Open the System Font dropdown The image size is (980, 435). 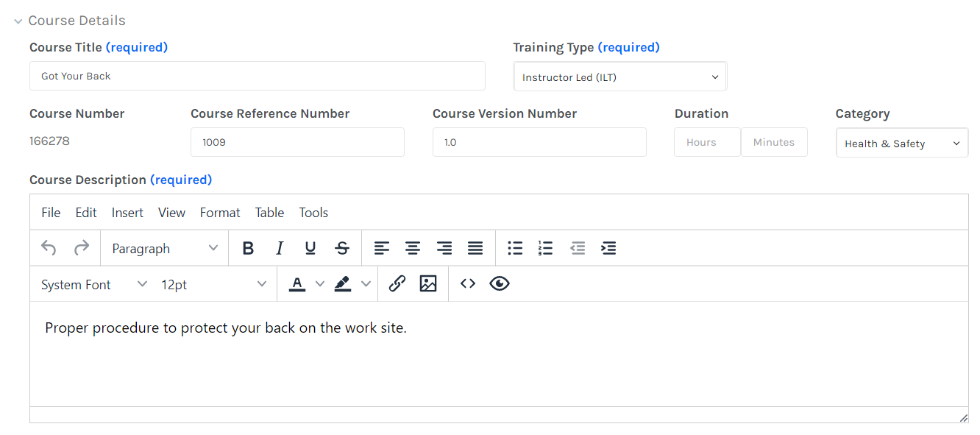tap(93, 284)
